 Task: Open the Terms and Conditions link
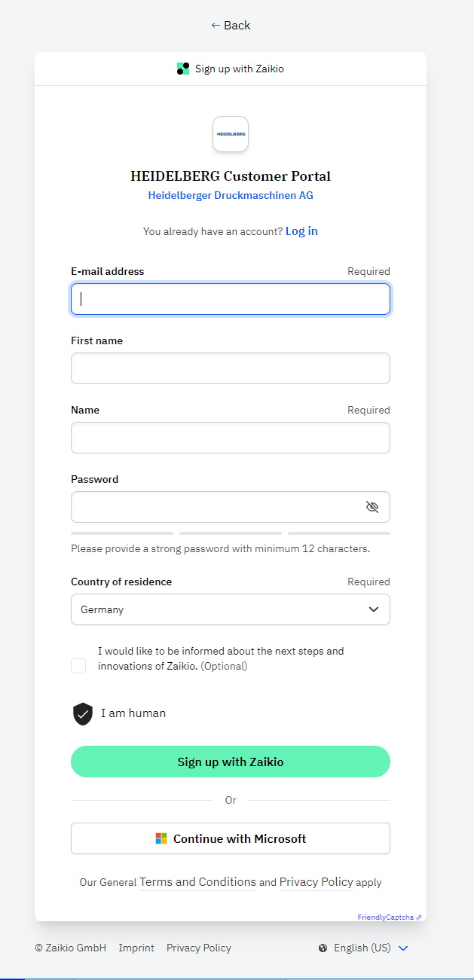point(197,882)
